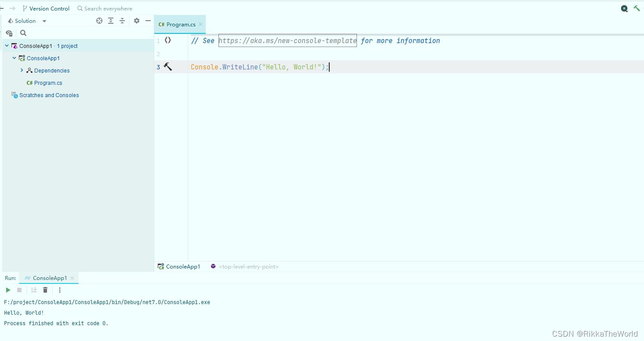Click the Stop process square icon

point(19,290)
